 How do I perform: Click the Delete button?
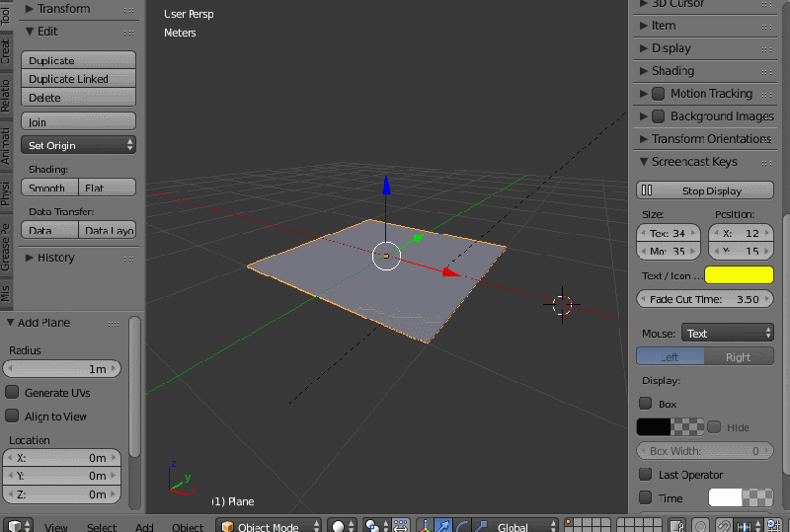click(x=79, y=98)
